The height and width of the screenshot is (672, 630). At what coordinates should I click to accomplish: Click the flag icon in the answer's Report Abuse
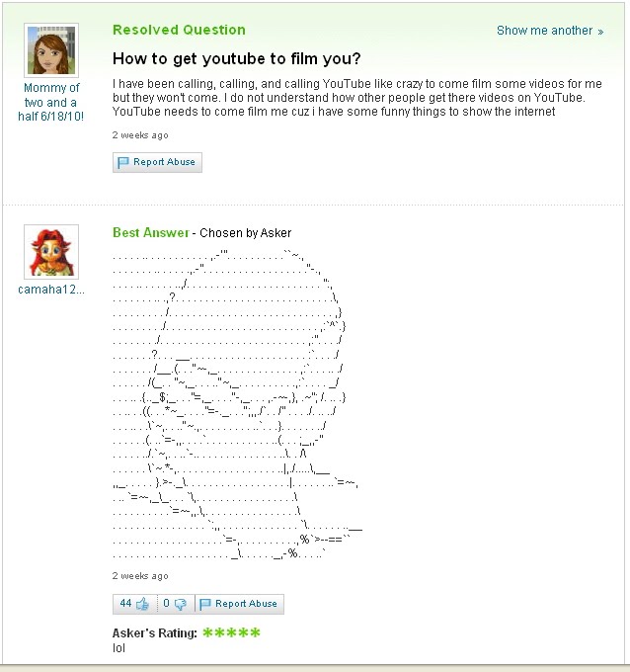205,604
